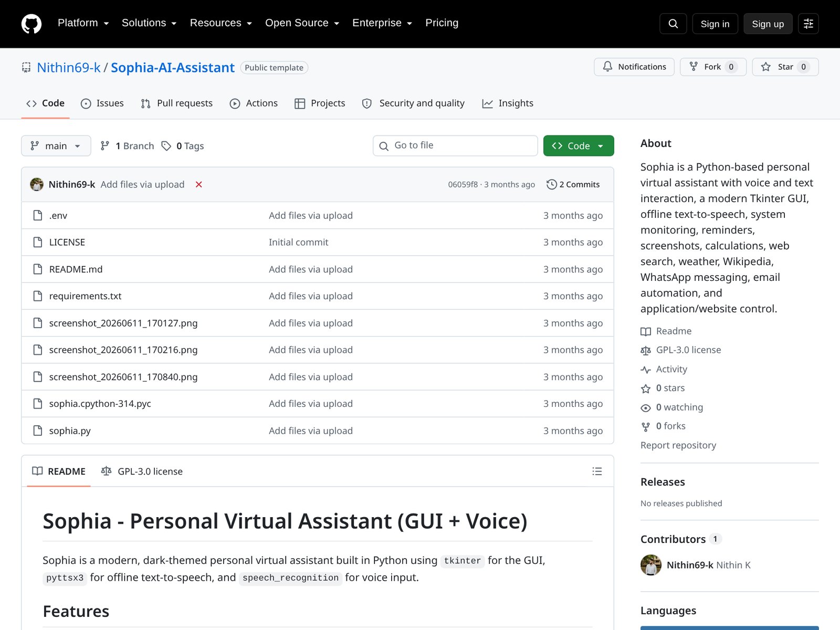Click the eye icon beside 0 watching
The height and width of the screenshot is (630, 840).
tap(646, 407)
